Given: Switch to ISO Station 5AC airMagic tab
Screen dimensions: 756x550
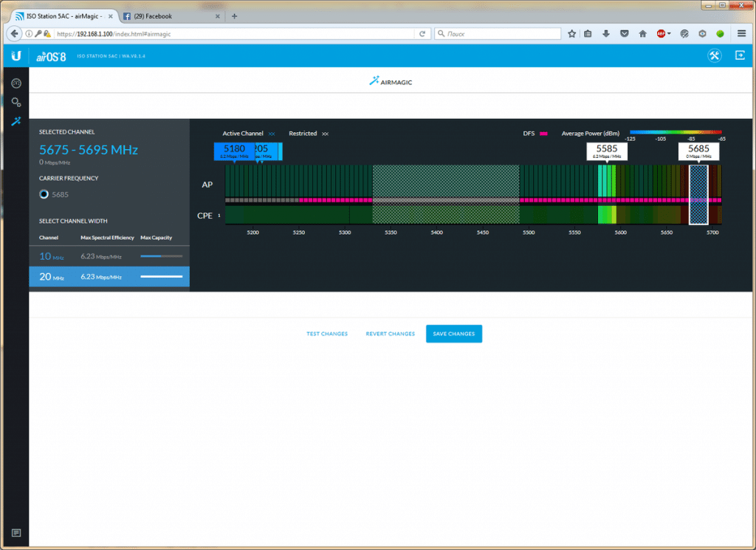Looking at the screenshot, I should pyautogui.click(x=62, y=16).
